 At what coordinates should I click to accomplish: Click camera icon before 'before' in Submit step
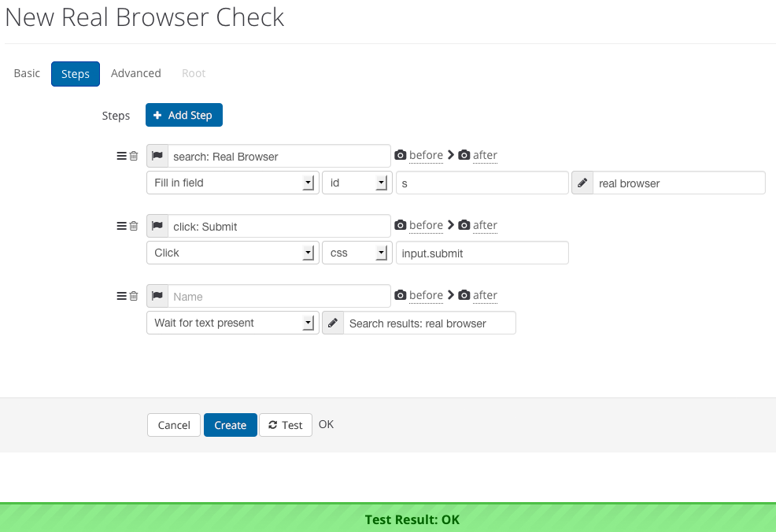pos(401,225)
